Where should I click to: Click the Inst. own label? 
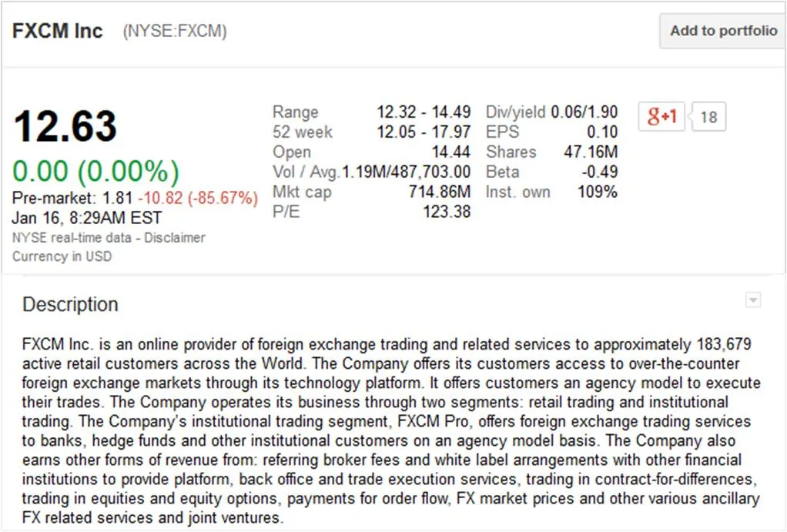pyautogui.click(x=517, y=192)
